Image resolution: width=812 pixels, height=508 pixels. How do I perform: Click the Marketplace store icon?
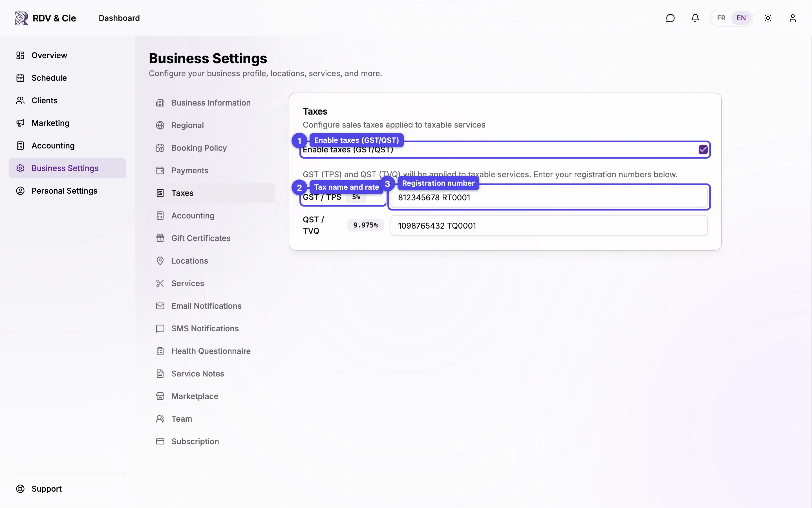(x=160, y=396)
